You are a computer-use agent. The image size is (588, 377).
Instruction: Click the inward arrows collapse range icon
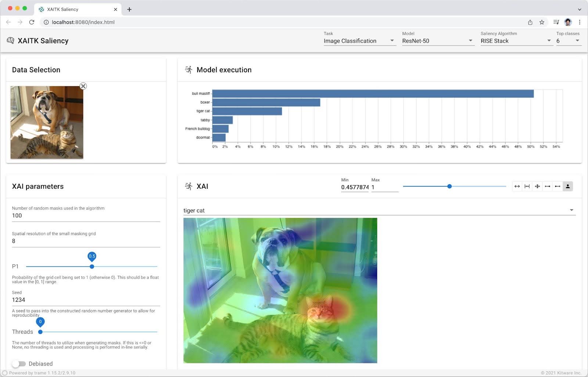point(537,186)
